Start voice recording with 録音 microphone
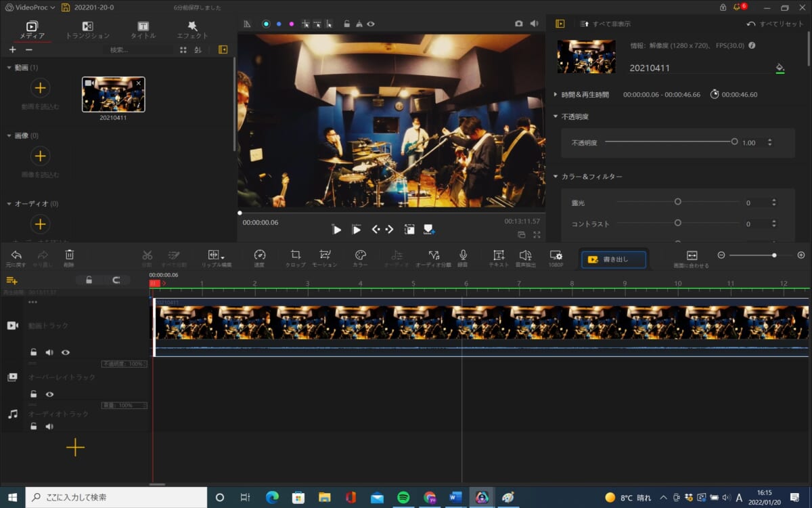Screen dimensions: 812x508 tap(463, 258)
